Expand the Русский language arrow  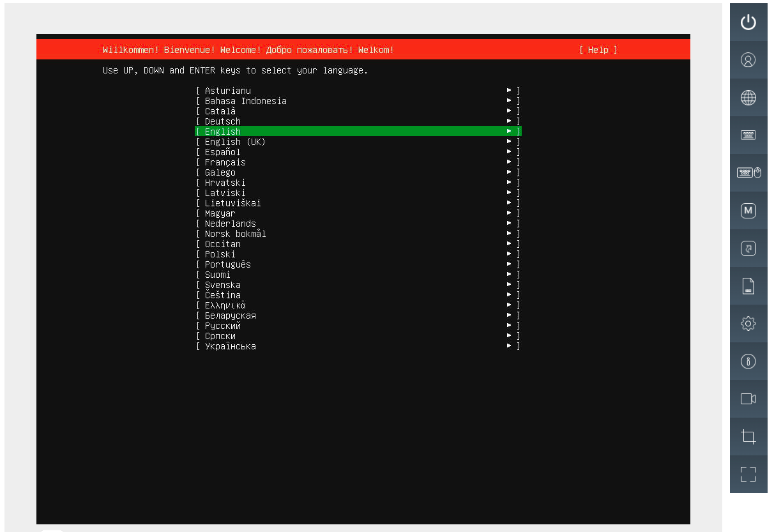[509, 325]
